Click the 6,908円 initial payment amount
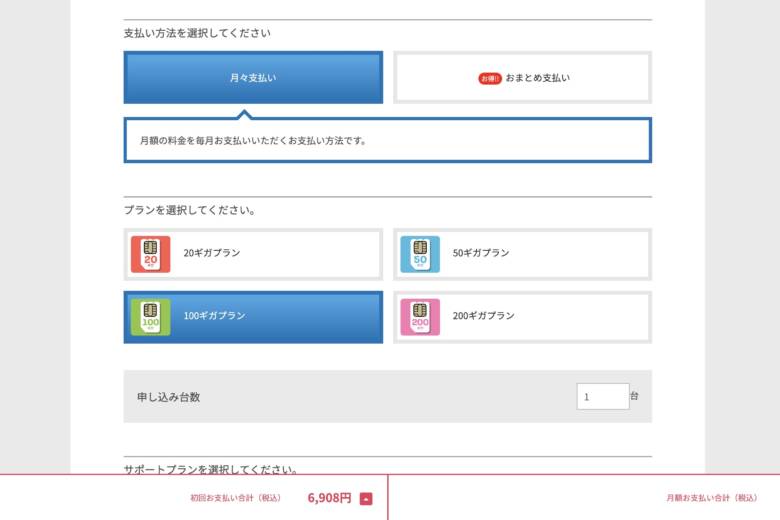Viewport: 780px width, 520px height. pyautogui.click(x=329, y=498)
